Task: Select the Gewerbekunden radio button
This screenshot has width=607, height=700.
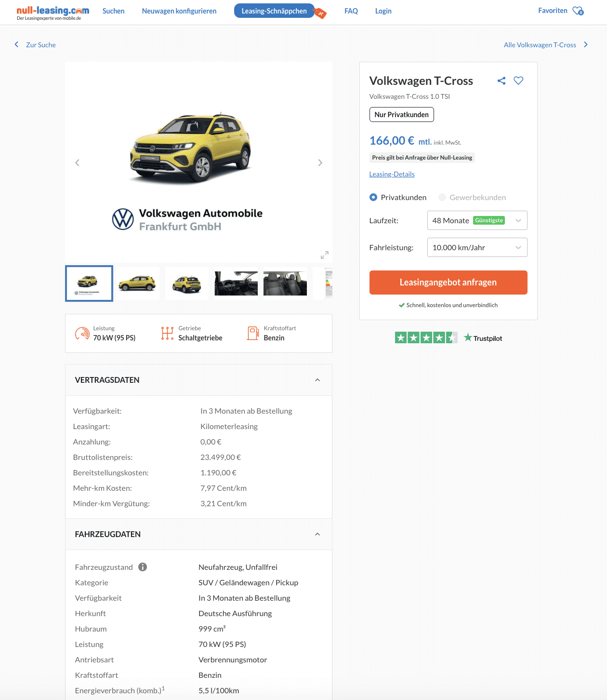Action: (x=442, y=197)
